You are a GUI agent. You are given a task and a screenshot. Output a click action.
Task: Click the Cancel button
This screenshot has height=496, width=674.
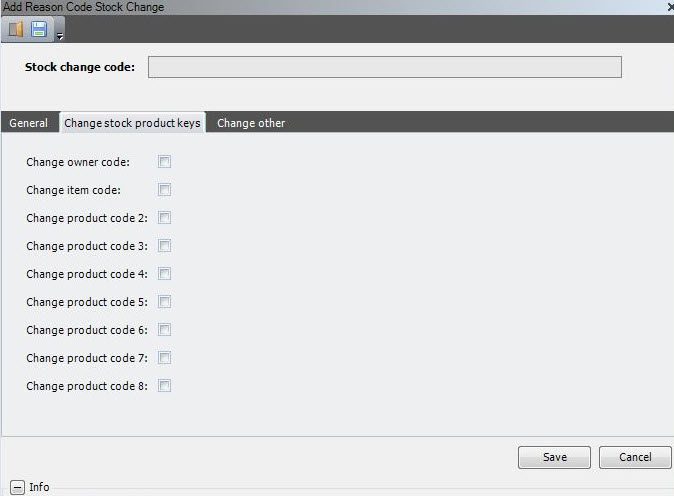[x=635, y=457]
